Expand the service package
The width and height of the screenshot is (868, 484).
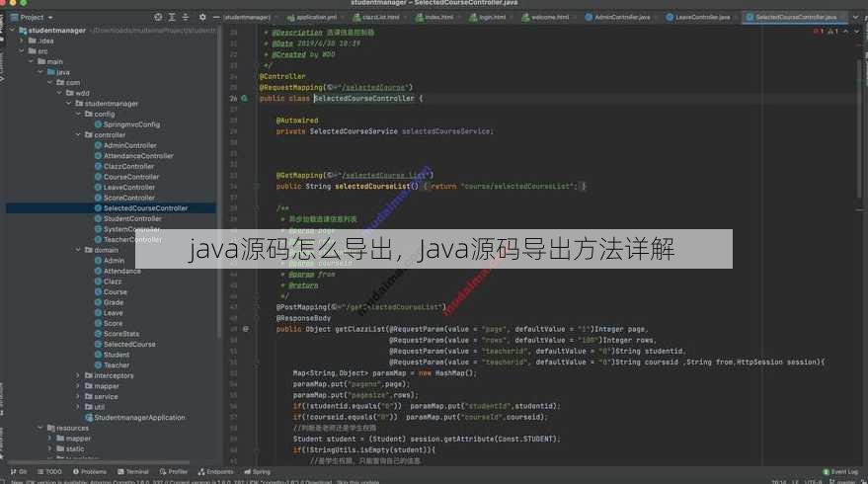[x=78, y=396]
